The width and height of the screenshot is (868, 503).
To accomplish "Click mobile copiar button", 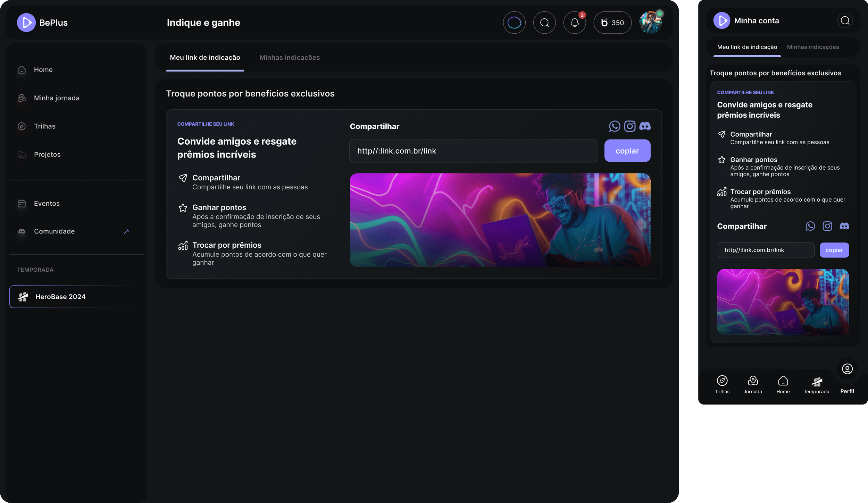I will [x=834, y=250].
